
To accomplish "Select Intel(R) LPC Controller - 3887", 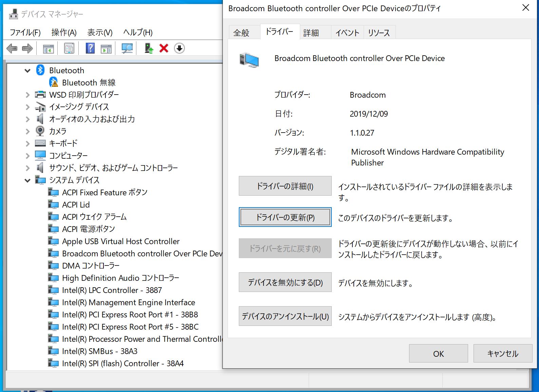I will [x=112, y=290].
